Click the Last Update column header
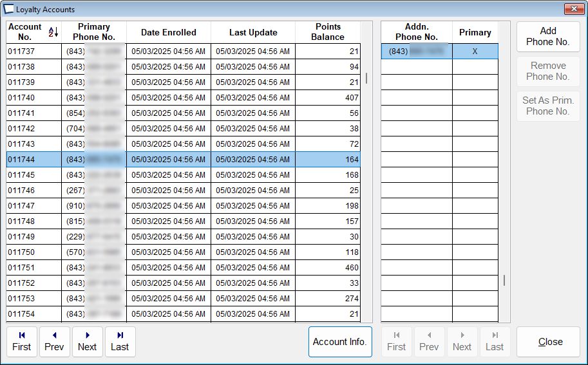This screenshot has width=588, height=365. [252, 32]
